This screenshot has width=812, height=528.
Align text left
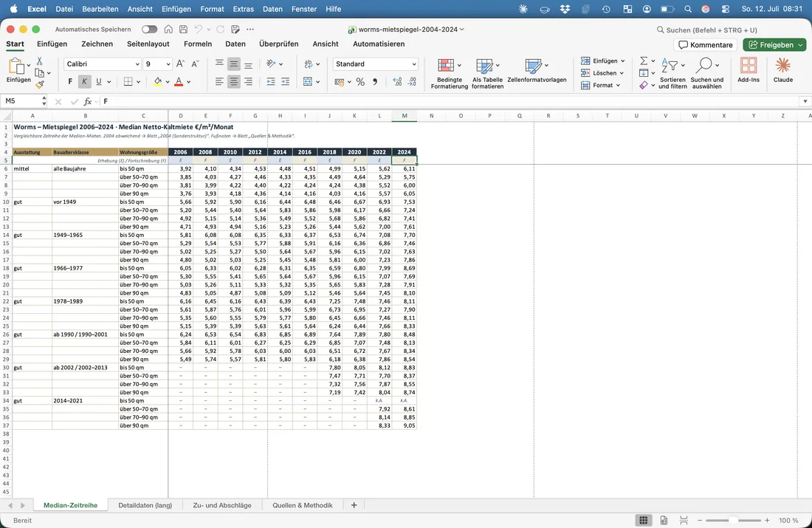pyautogui.click(x=219, y=81)
